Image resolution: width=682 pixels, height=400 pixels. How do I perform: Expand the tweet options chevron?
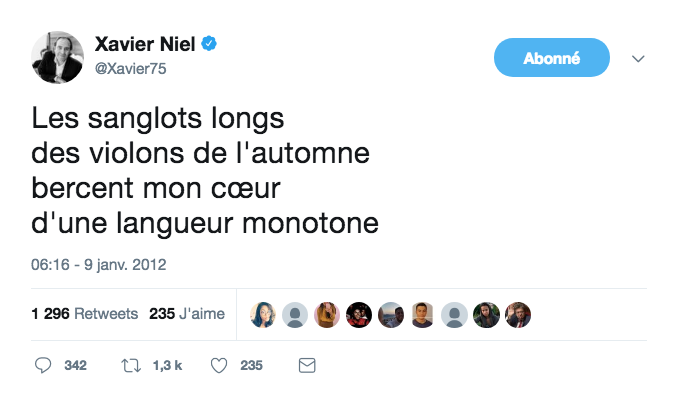(639, 59)
